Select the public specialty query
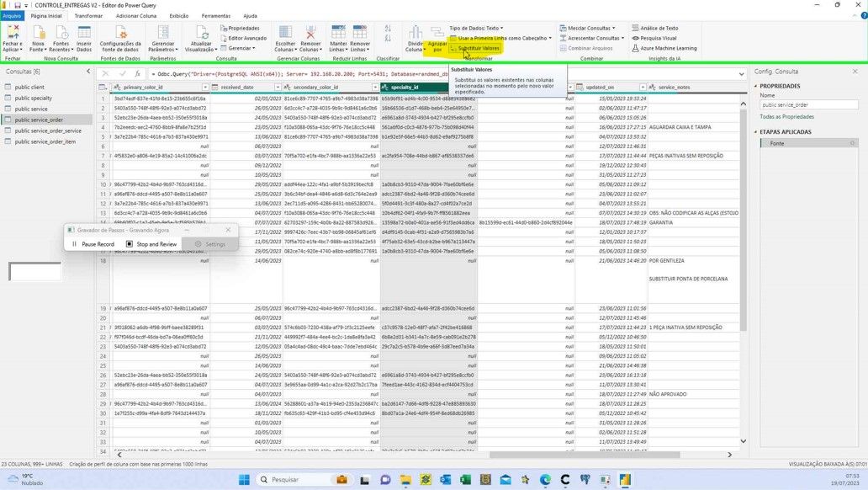The height and width of the screenshot is (490, 868). tap(33, 99)
